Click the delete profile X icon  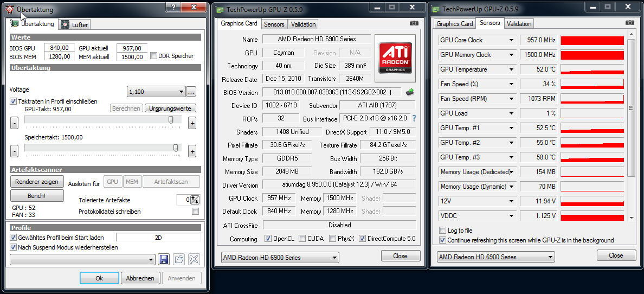pos(194,259)
